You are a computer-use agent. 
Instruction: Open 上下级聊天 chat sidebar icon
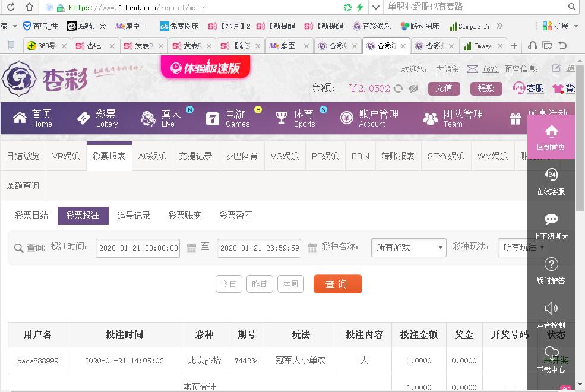click(x=551, y=226)
